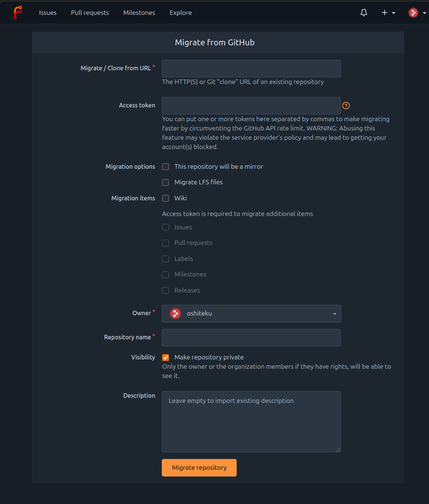Enable 'This repository will be a mirror'
The height and width of the screenshot is (504, 429).
(166, 167)
